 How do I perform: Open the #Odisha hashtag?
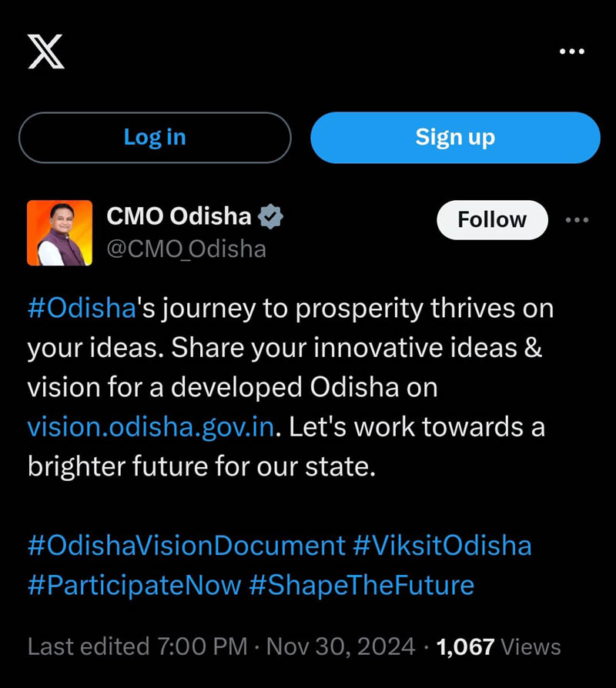[x=82, y=309]
